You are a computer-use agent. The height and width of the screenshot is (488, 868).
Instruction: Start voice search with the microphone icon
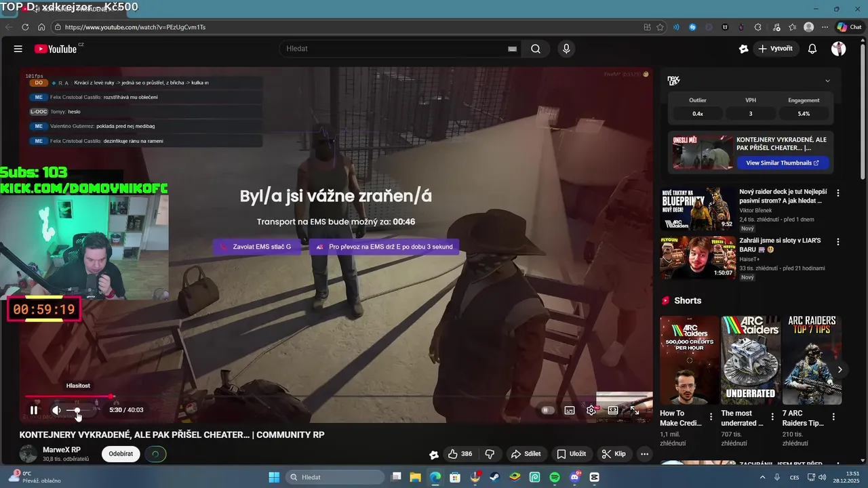click(x=566, y=49)
